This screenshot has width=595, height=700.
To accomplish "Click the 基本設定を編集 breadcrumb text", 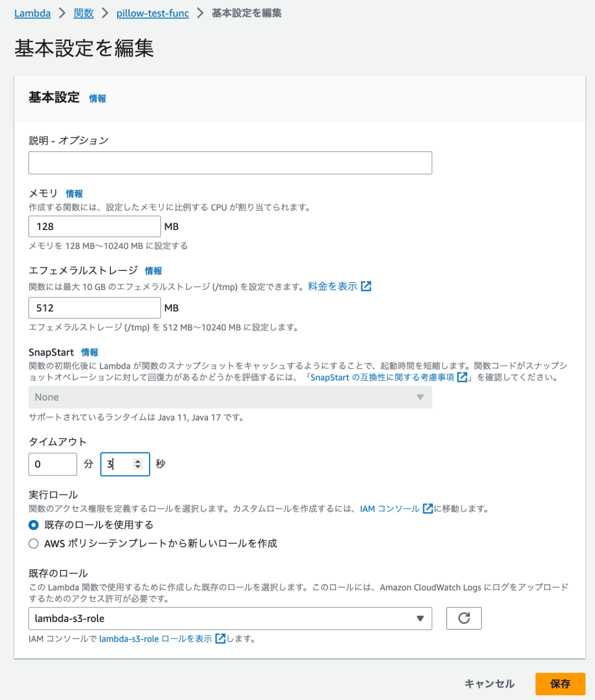I will (x=246, y=13).
